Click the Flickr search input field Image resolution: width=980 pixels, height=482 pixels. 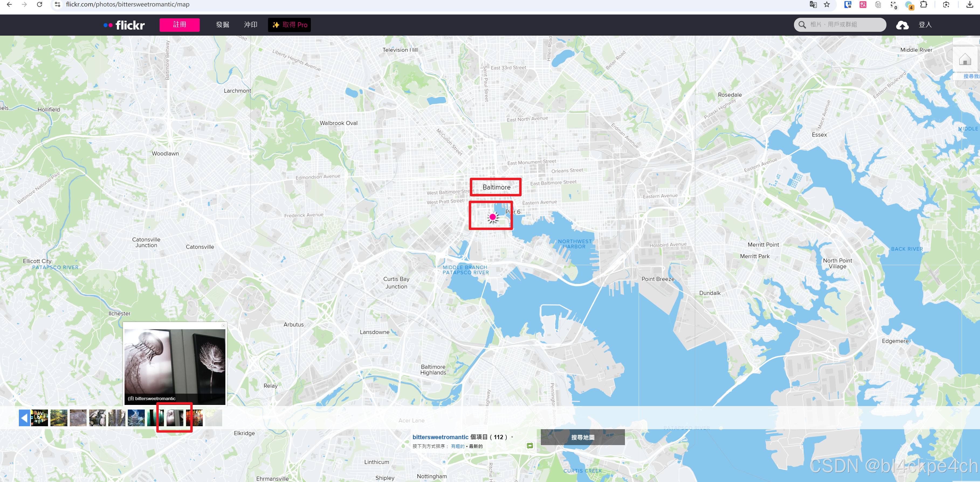coord(845,25)
